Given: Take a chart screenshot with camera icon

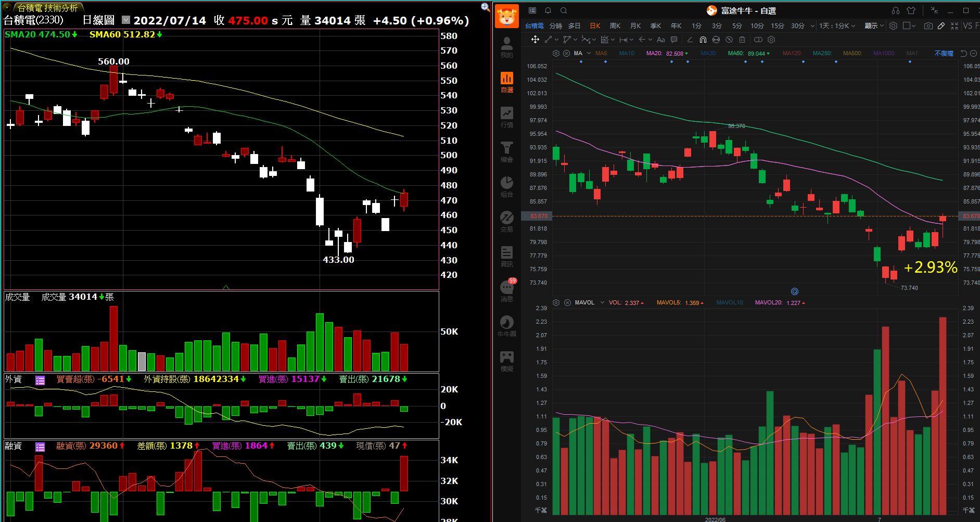Looking at the screenshot, I should [x=928, y=26].
